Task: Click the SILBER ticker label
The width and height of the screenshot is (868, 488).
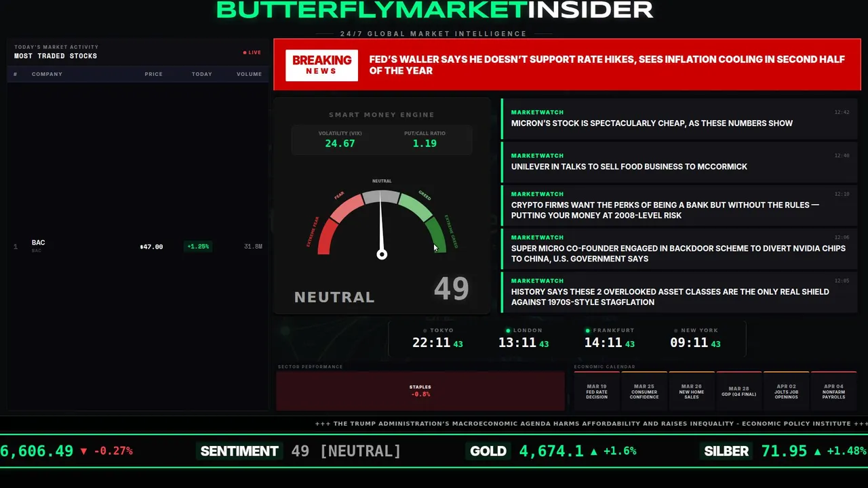Action: point(726,451)
